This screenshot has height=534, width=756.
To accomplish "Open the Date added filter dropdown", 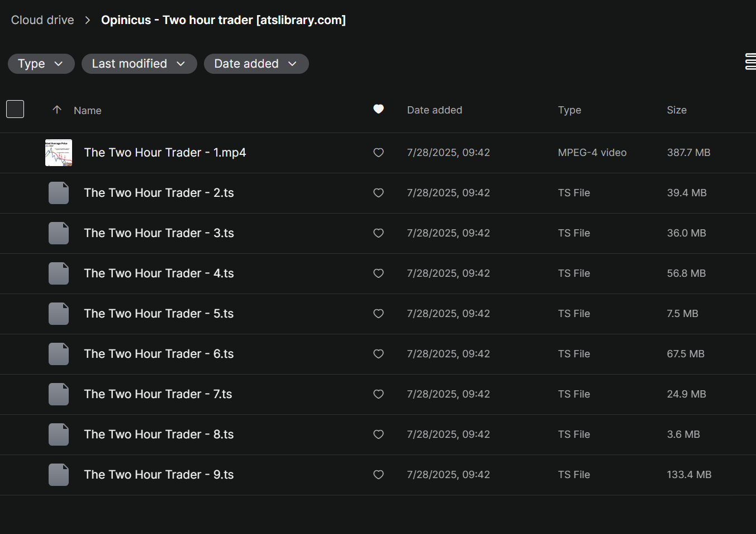I will pos(256,64).
